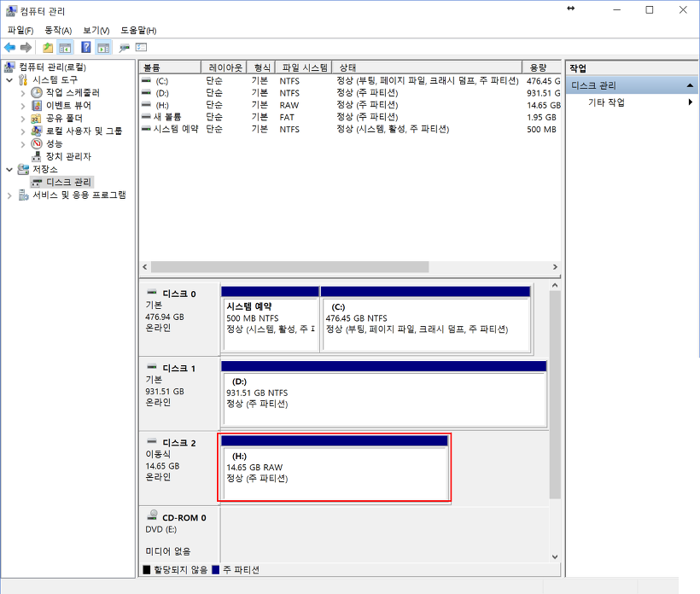Open the 기타 작업 submenu arrow
The height and width of the screenshot is (594, 700).
[x=690, y=102]
